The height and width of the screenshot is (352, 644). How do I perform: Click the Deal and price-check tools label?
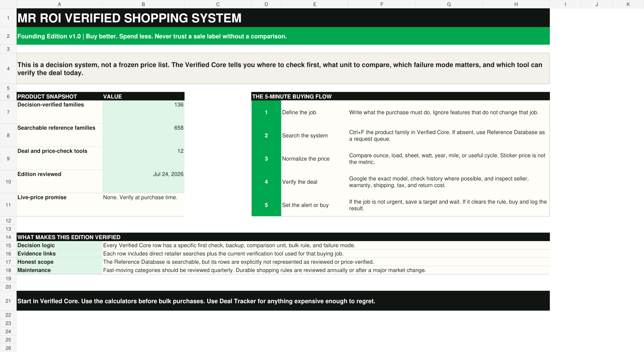pyautogui.click(x=59, y=158)
